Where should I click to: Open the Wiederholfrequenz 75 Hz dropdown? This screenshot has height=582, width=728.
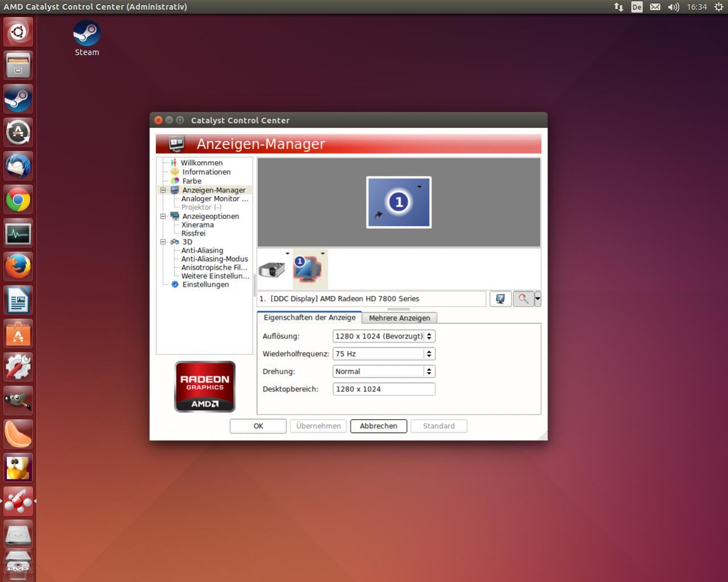(384, 354)
